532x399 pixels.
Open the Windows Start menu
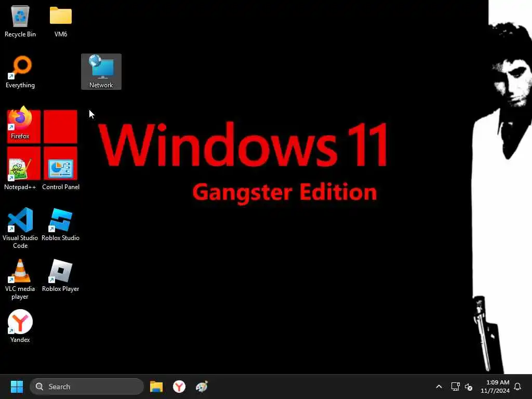17,387
